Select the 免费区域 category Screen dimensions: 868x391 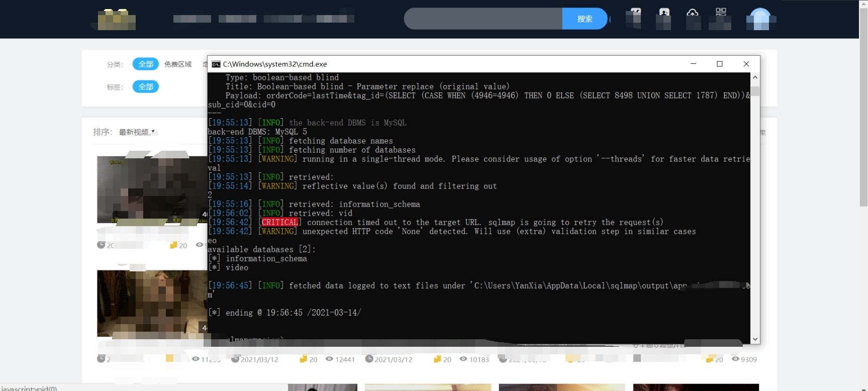(178, 64)
